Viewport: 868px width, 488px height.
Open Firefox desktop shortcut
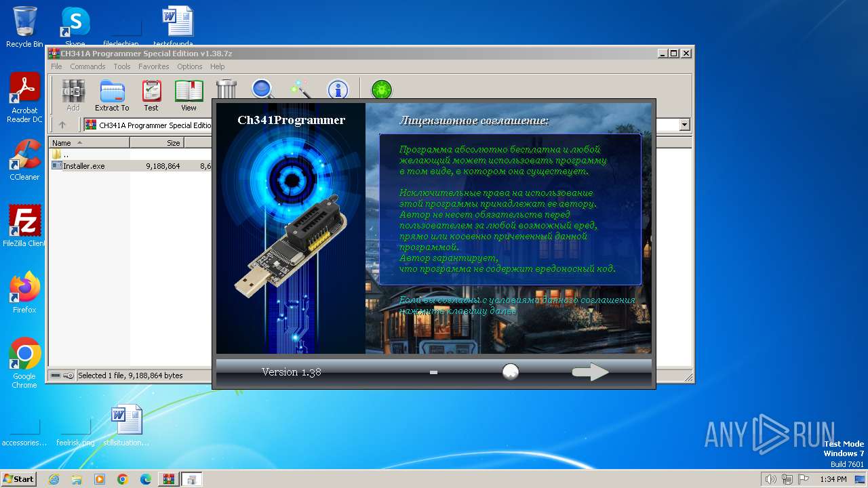(x=24, y=293)
